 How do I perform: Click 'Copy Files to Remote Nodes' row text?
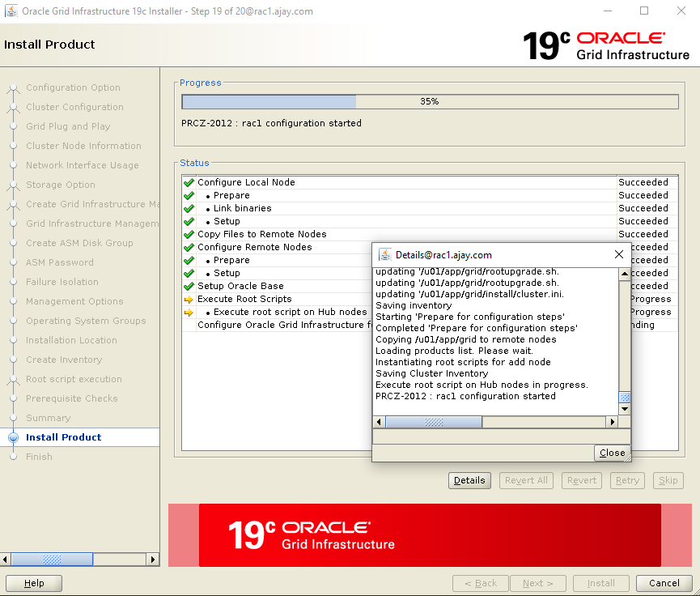(262, 234)
